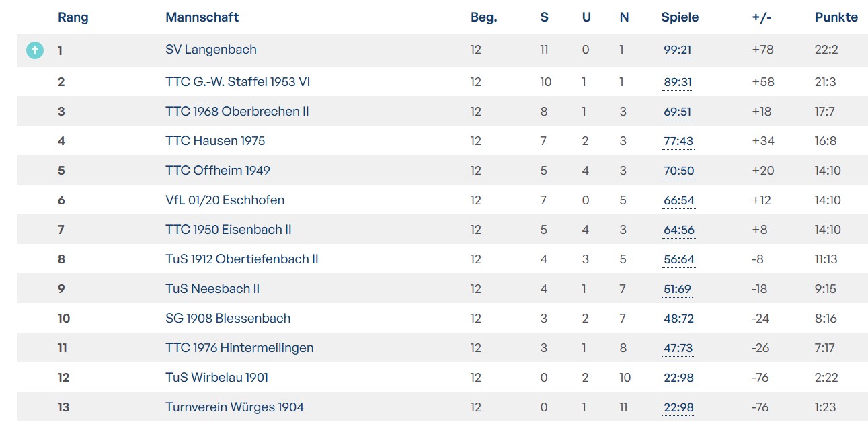Click the 99:21 games score of SV Langenbach
The image size is (868, 422).
click(677, 50)
